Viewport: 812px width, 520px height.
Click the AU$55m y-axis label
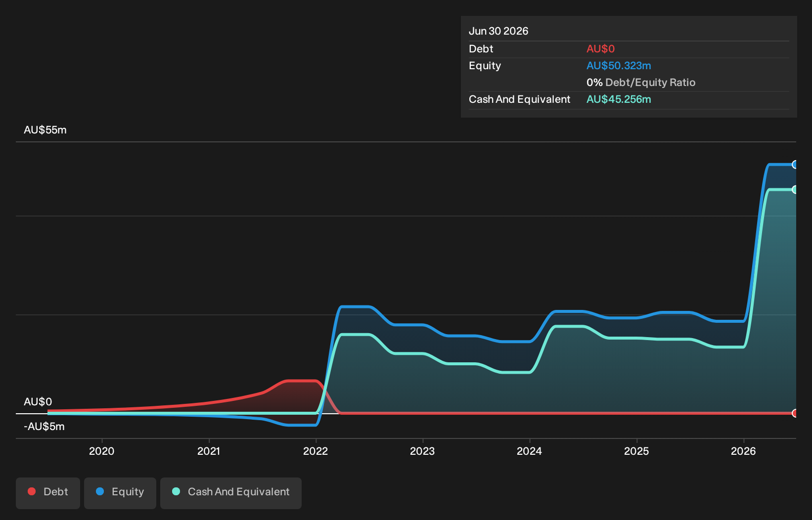point(45,130)
